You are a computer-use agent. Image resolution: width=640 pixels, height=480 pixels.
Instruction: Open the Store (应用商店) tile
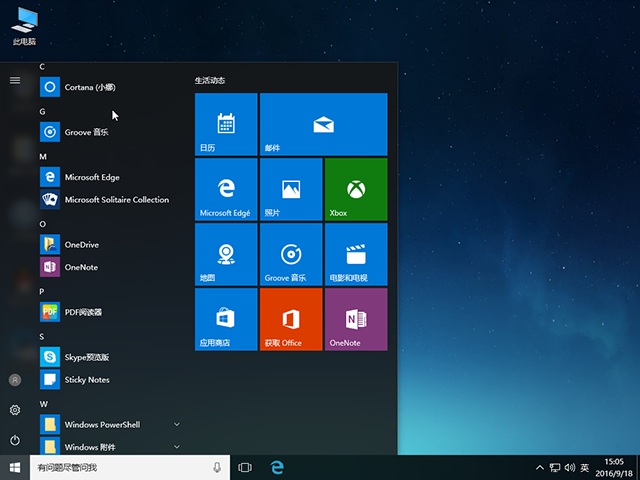225,319
